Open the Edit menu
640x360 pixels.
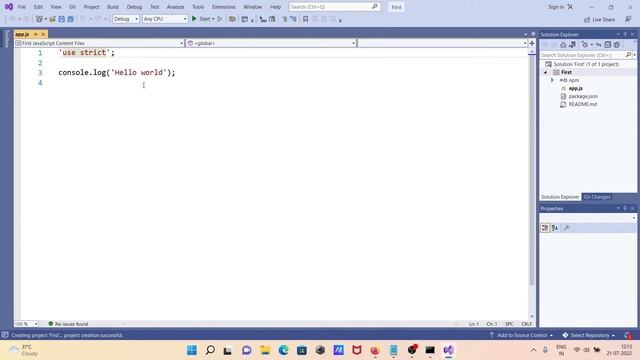[x=38, y=7]
